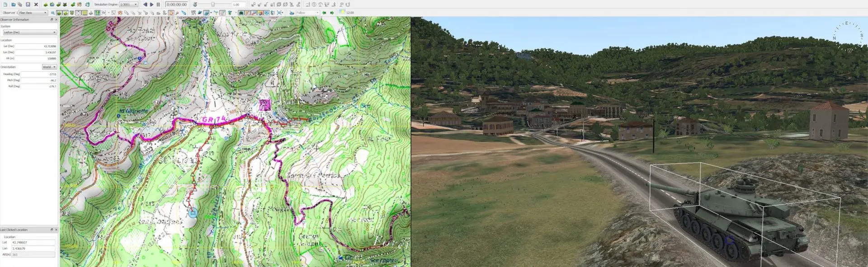
Task: Open the Plan View observer dropdown
Action: point(33,13)
